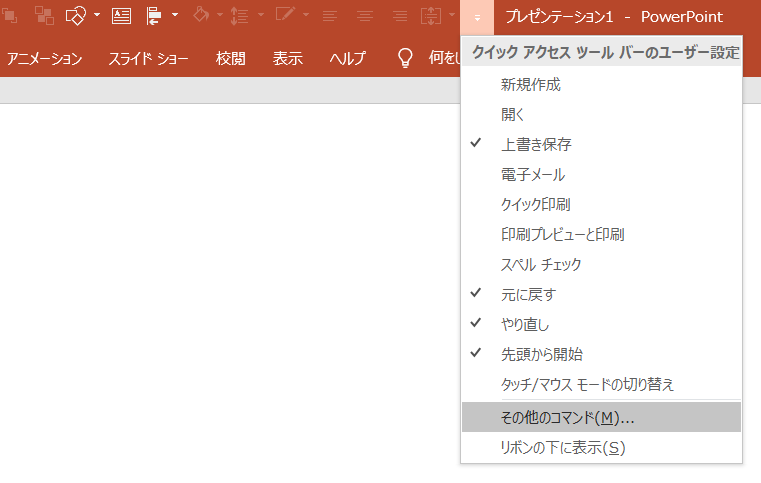Click the Text Box icon

121,16
